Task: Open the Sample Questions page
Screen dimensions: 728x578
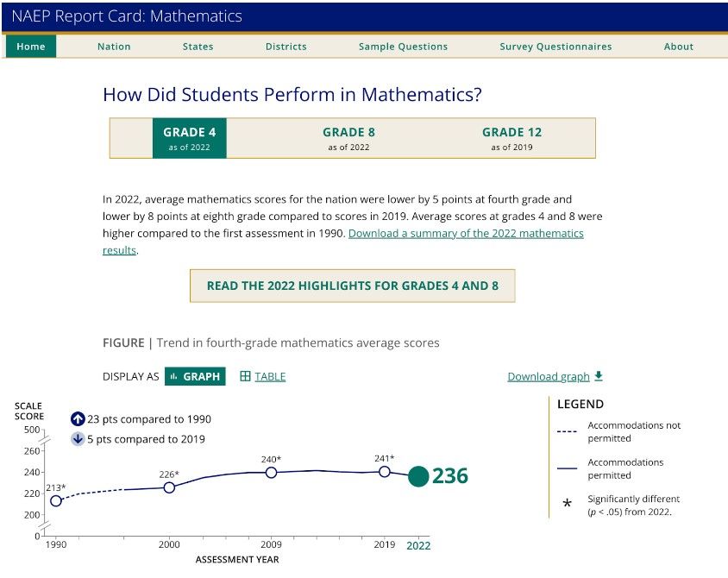Action: tap(402, 47)
